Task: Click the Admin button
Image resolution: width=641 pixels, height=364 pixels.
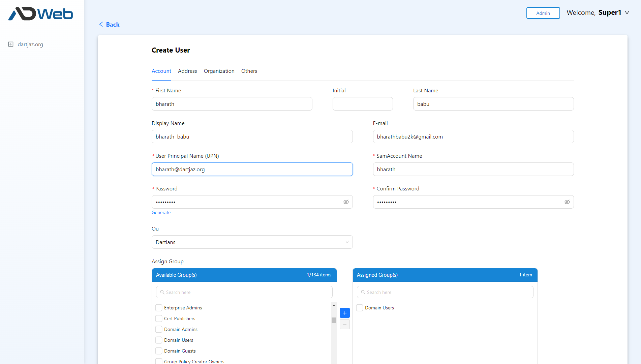Action: pos(543,13)
